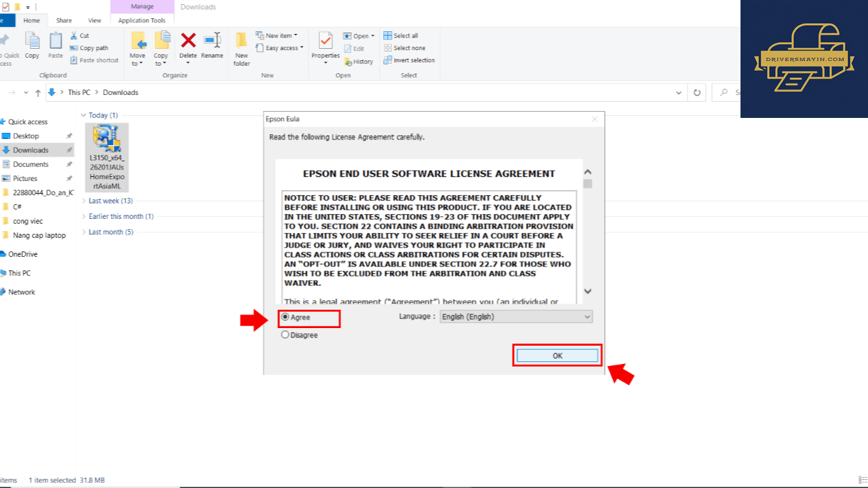This screenshot has height=488, width=868.
Task: Click Paste shortcut in the ribbon
Action: pyautogui.click(x=94, y=60)
